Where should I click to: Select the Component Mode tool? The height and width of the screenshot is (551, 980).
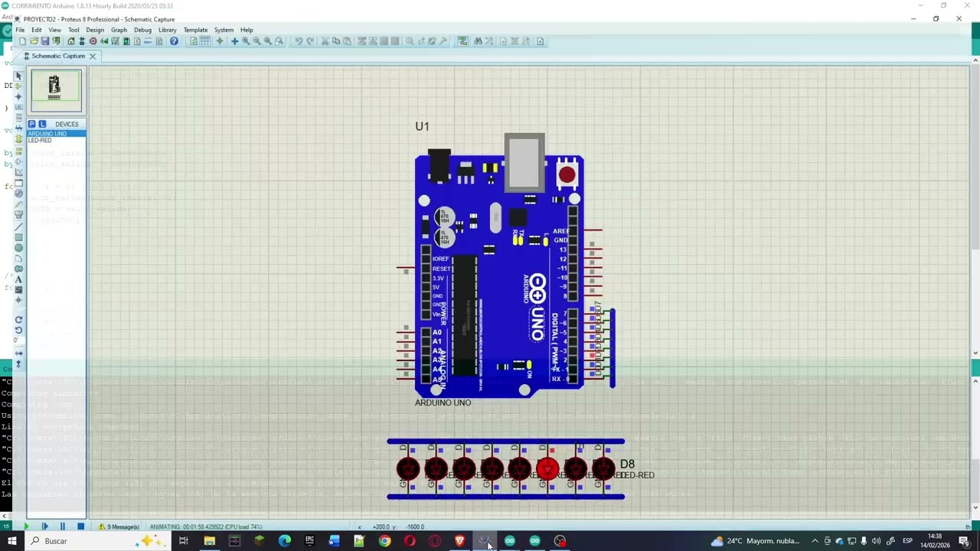[x=18, y=86]
